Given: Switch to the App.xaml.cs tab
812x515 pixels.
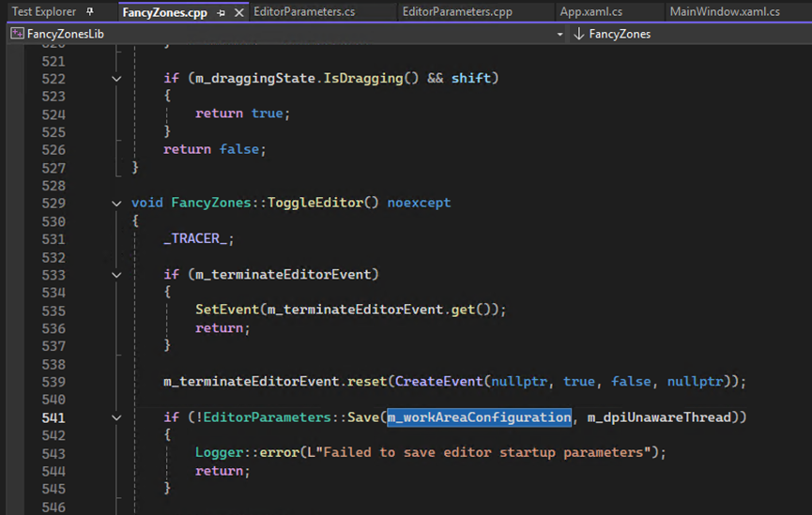Looking at the screenshot, I should pos(590,12).
